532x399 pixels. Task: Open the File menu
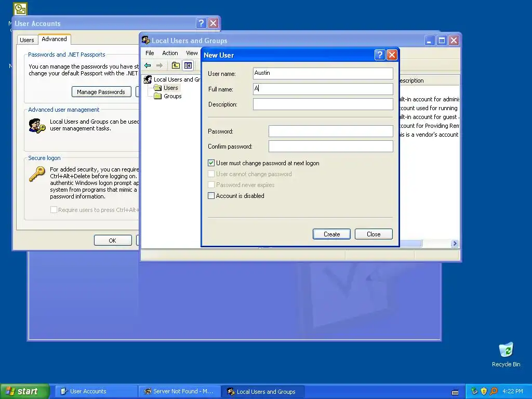(x=150, y=53)
